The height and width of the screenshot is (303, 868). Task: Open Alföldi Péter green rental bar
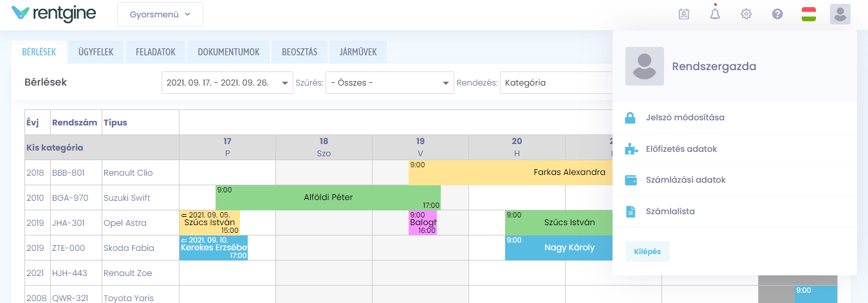click(x=328, y=197)
